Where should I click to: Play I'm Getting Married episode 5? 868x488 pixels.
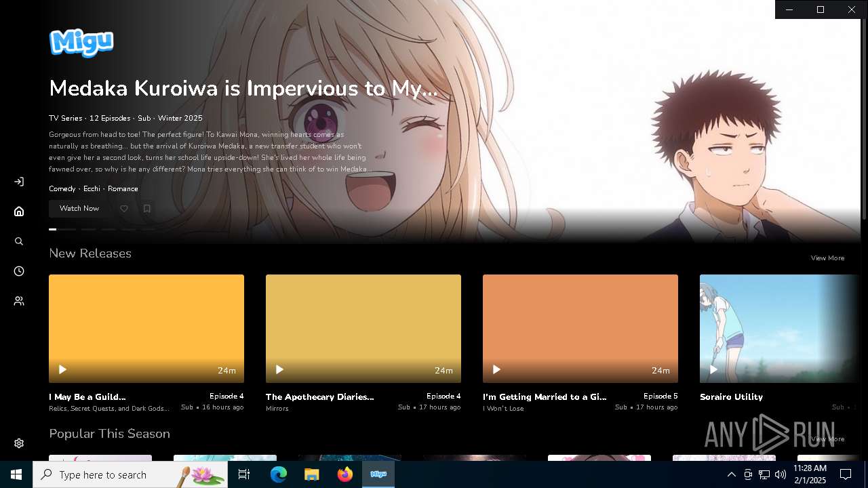[x=496, y=369]
